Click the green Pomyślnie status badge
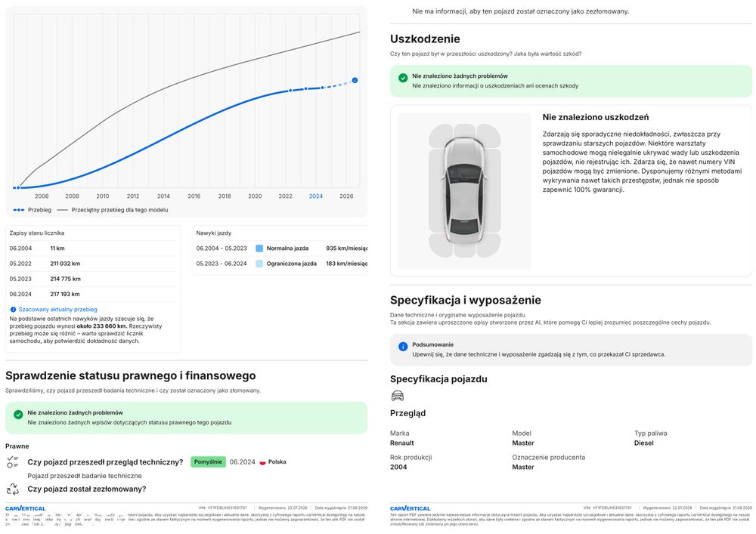This screenshot has height=534, width=756. pos(209,461)
